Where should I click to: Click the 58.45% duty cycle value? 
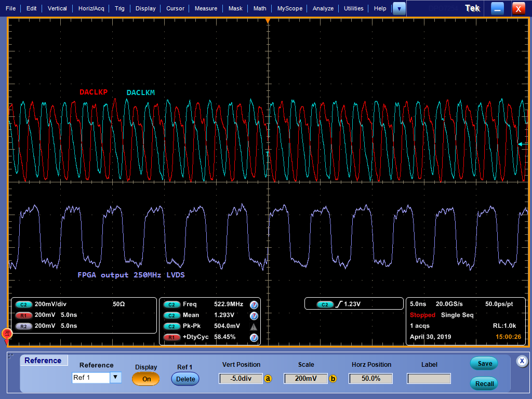[x=224, y=337]
